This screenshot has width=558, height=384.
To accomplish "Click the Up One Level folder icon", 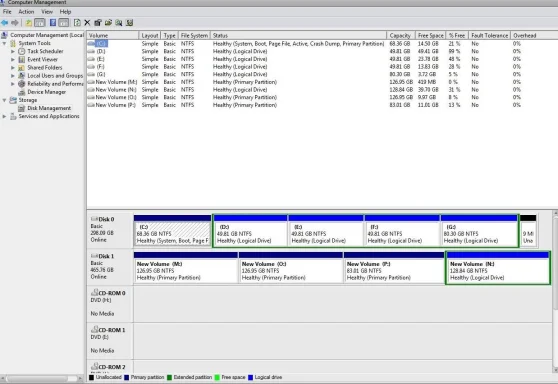I will point(29,23).
